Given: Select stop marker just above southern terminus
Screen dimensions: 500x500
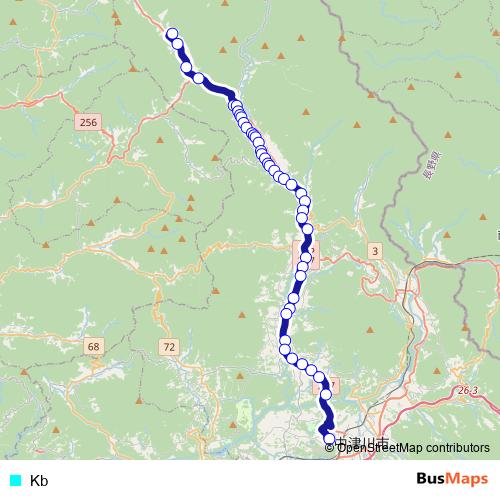Looking at the screenshot, I should [326, 395].
